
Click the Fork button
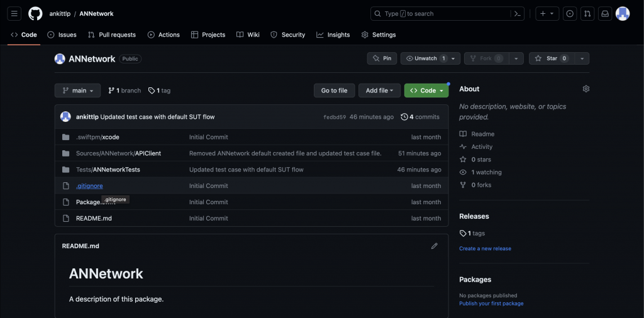487,58
